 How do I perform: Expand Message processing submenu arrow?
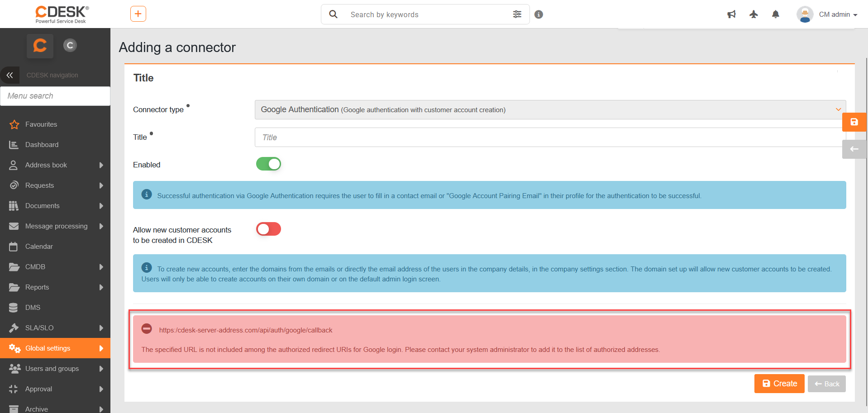pyautogui.click(x=101, y=226)
